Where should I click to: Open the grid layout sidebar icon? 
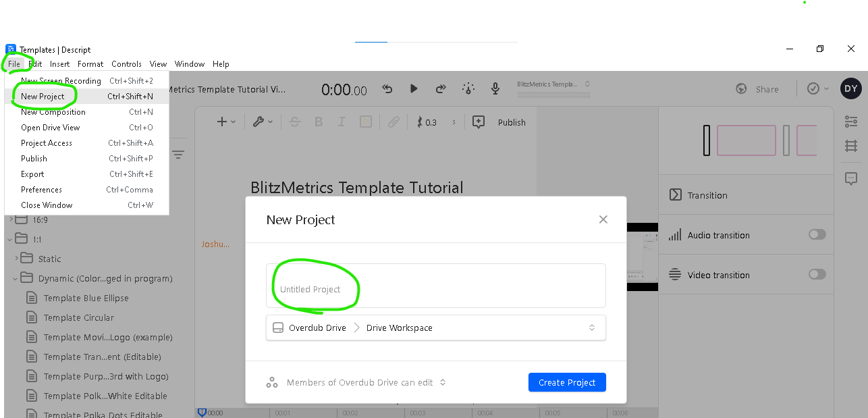pyautogui.click(x=851, y=146)
